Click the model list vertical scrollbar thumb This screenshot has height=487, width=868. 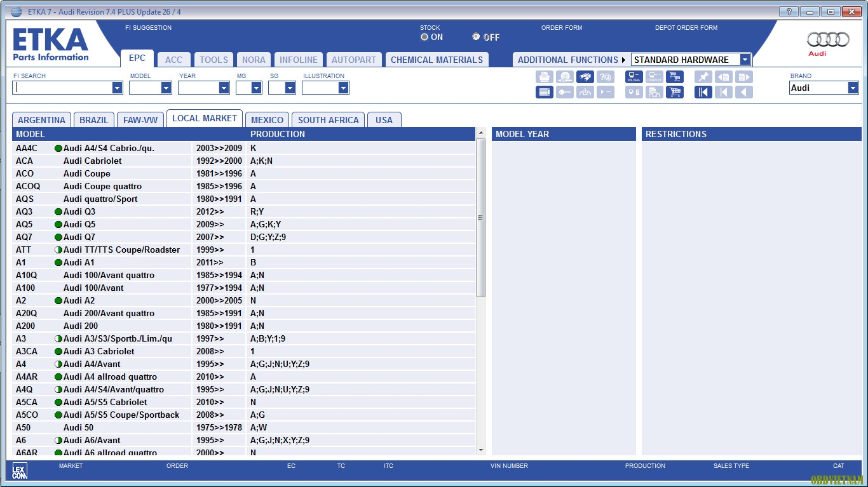(x=480, y=217)
